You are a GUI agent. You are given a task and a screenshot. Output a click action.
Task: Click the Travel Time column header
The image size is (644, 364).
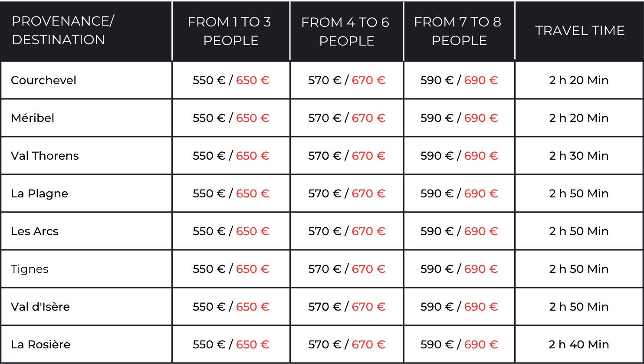(580, 30)
